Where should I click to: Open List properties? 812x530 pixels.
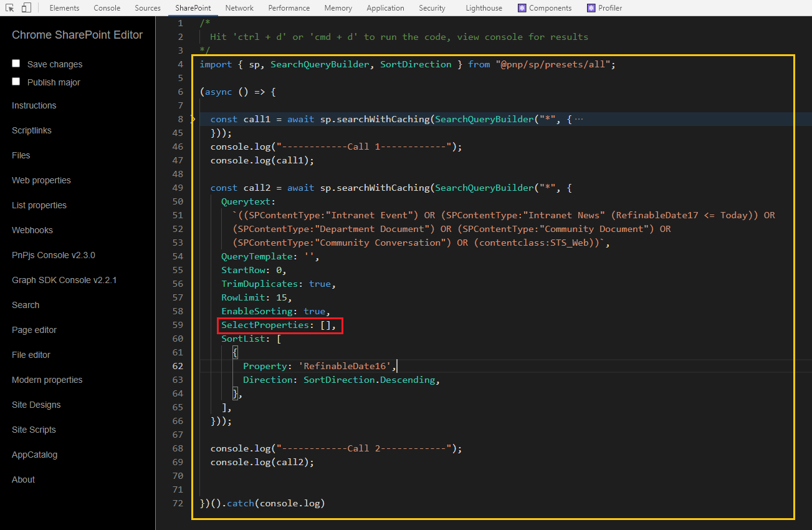(39, 205)
